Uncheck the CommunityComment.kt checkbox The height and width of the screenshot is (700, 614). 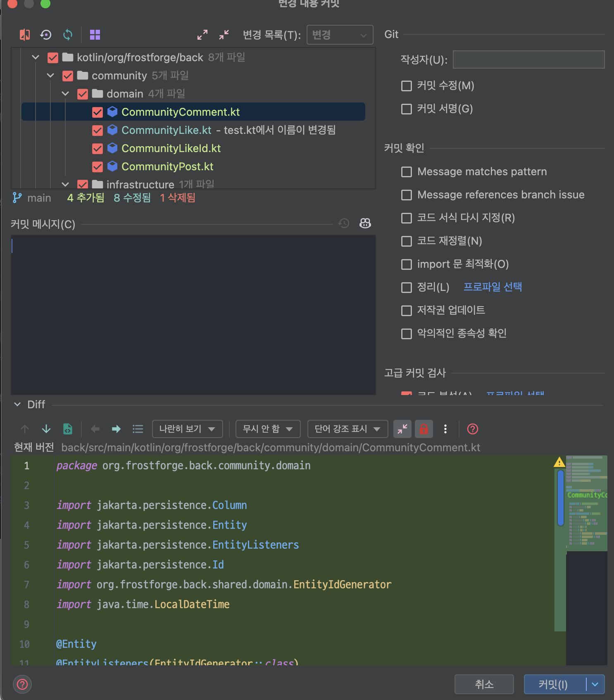pyautogui.click(x=98, y=112)
